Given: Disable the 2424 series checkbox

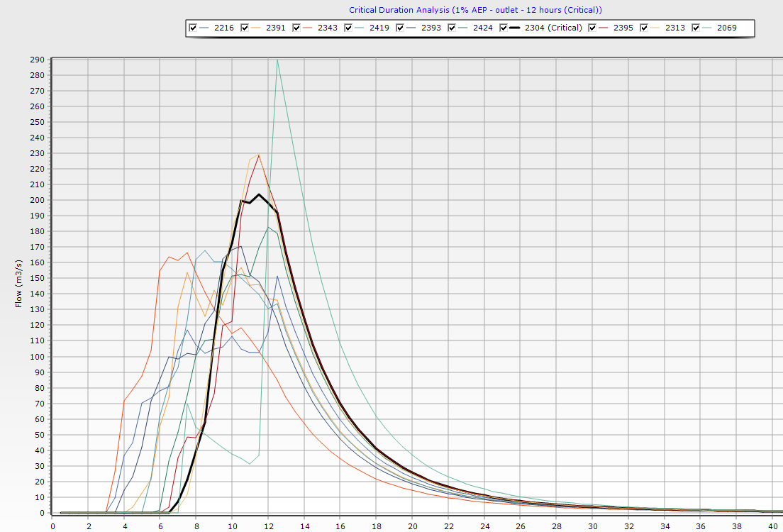Looking at the screenshot, I should pos(452,28).
